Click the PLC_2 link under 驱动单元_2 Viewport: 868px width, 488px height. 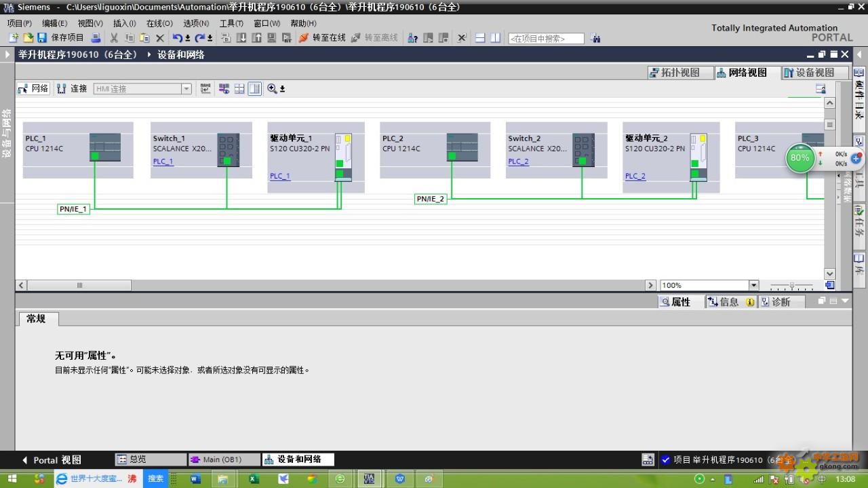[x=635, y=176]
